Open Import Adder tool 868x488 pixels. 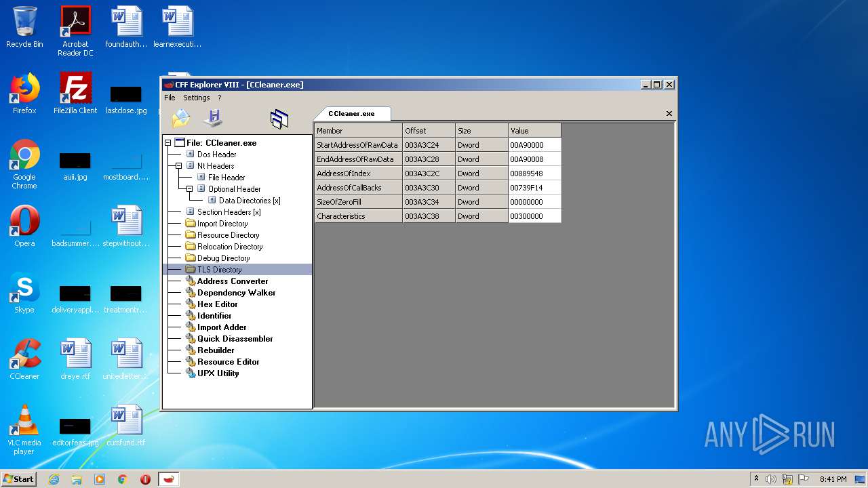pos(222,327)
